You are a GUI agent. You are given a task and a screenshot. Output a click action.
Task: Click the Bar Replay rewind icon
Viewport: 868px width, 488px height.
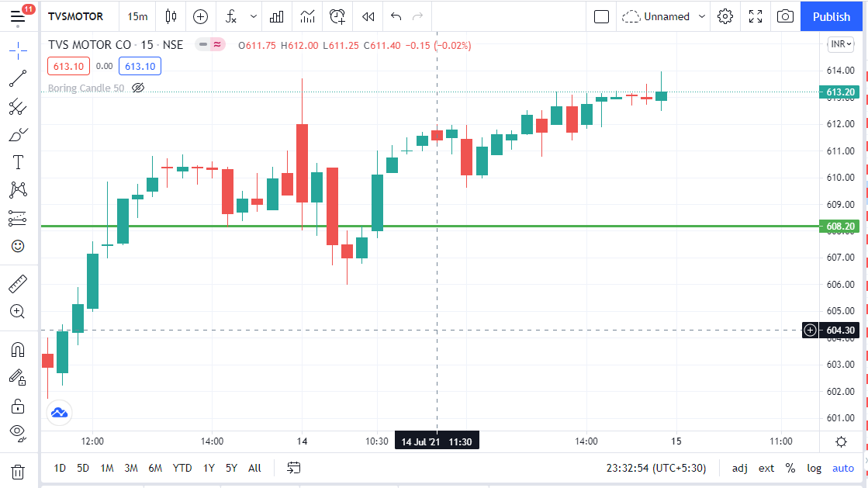[x=368, y=16]
